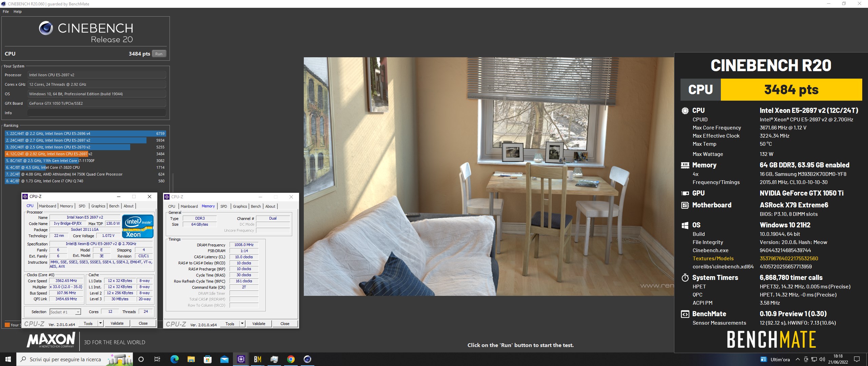Click the BenchMate code bracket icon
Viewport: 868px width, 366px height.
click(685, 314)
